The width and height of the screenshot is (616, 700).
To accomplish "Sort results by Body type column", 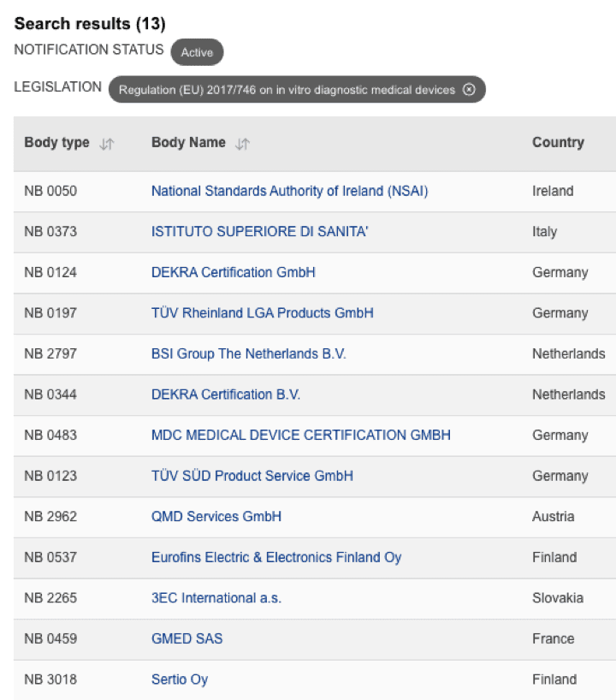I will (106, 144).
